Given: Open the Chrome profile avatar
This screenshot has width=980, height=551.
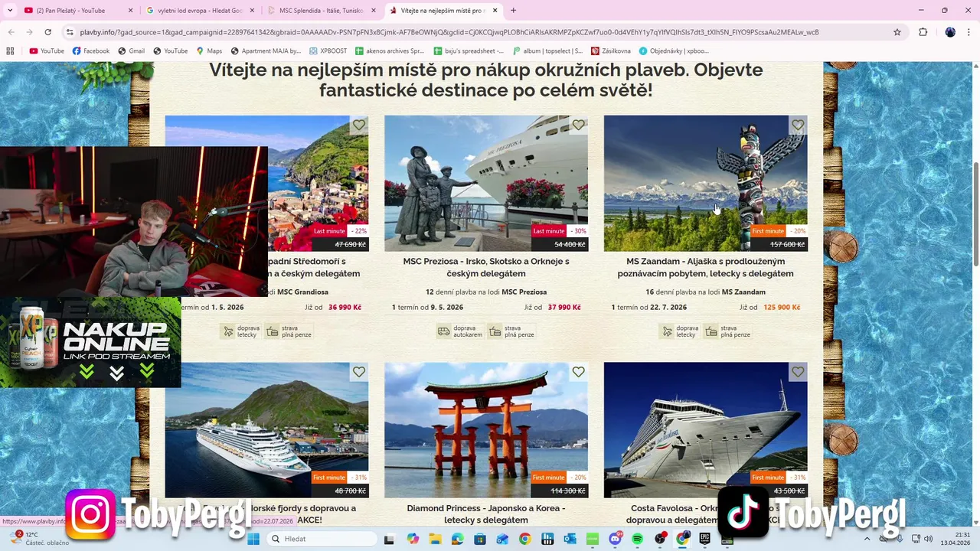Looking at the screenshot, I should tap(950, 32).
